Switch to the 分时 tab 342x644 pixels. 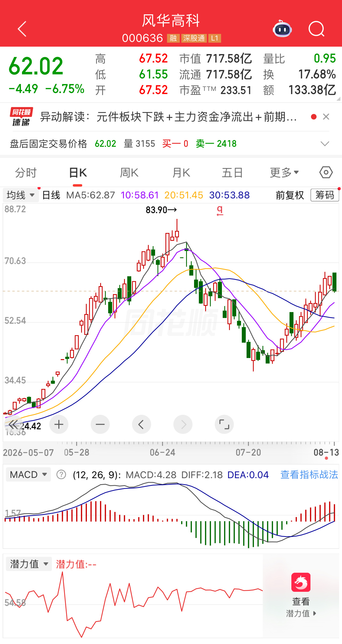(x=26, y=173)
